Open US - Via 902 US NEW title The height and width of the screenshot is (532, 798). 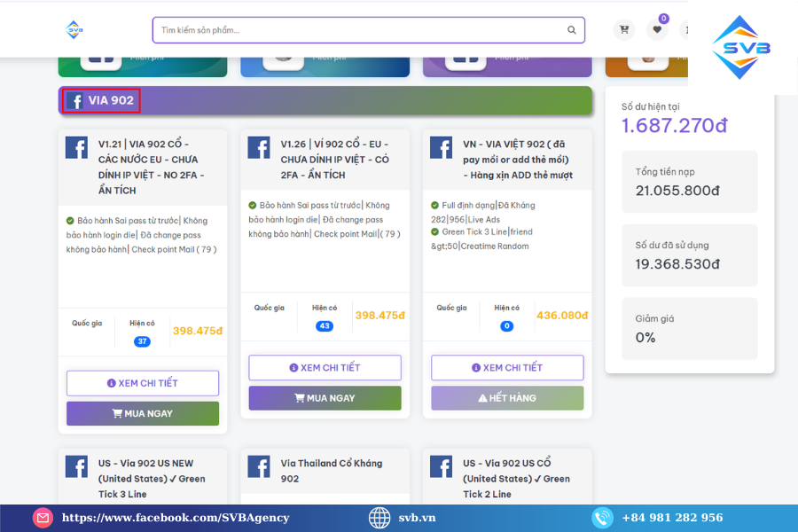click(x=152, y=479)
